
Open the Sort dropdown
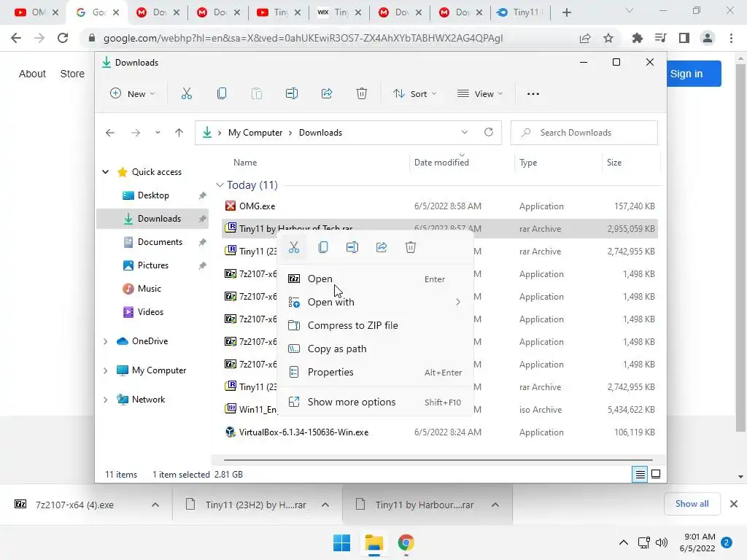[414, 94]
